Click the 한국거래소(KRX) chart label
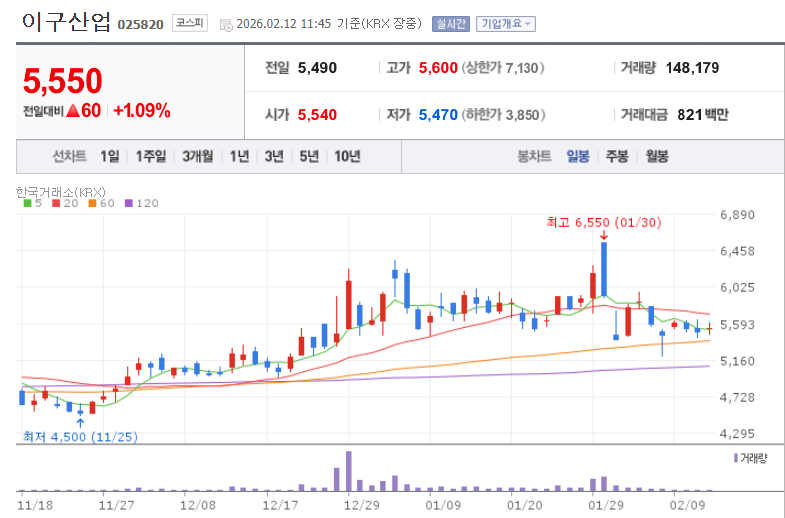The height and width of the screenshot is (518, 785). (x=61, y=192)
